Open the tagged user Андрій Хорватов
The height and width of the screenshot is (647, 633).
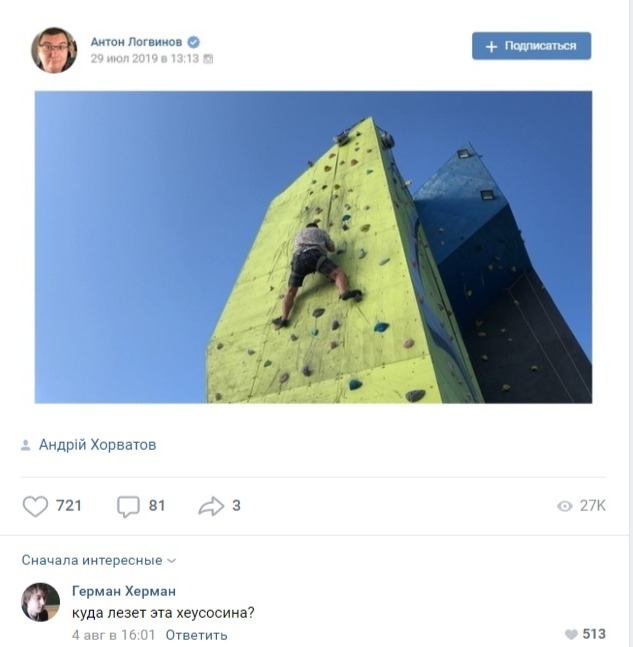(97, 445)
